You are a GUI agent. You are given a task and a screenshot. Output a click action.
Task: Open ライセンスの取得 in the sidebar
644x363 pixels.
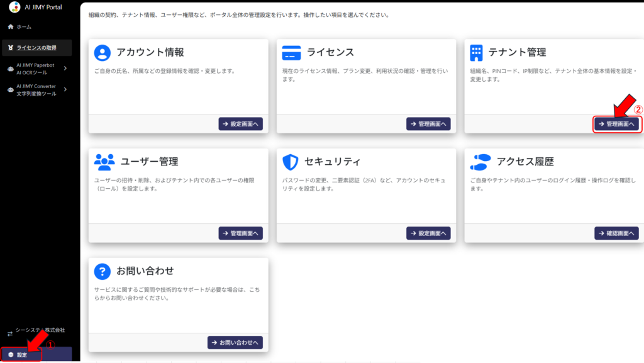36,47
